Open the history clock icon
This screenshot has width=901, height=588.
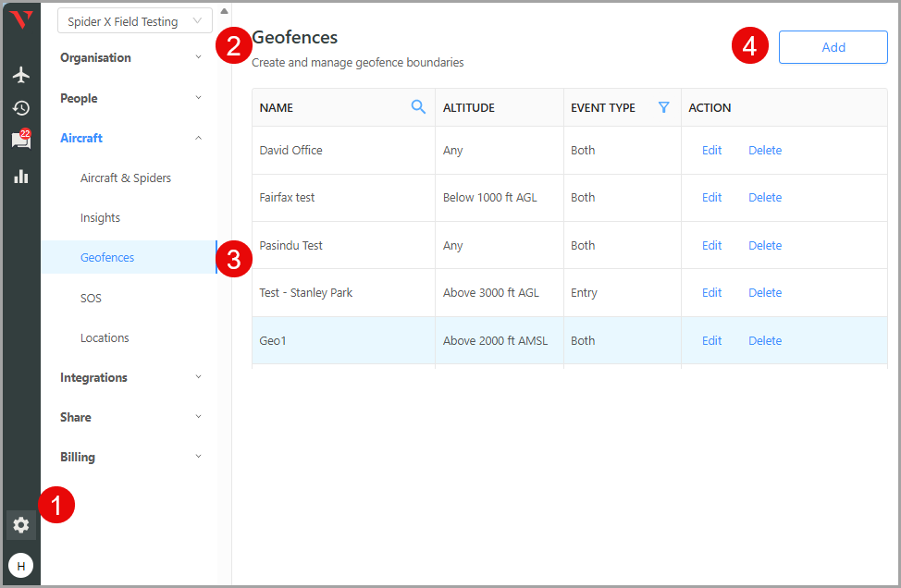pos(21,108)
